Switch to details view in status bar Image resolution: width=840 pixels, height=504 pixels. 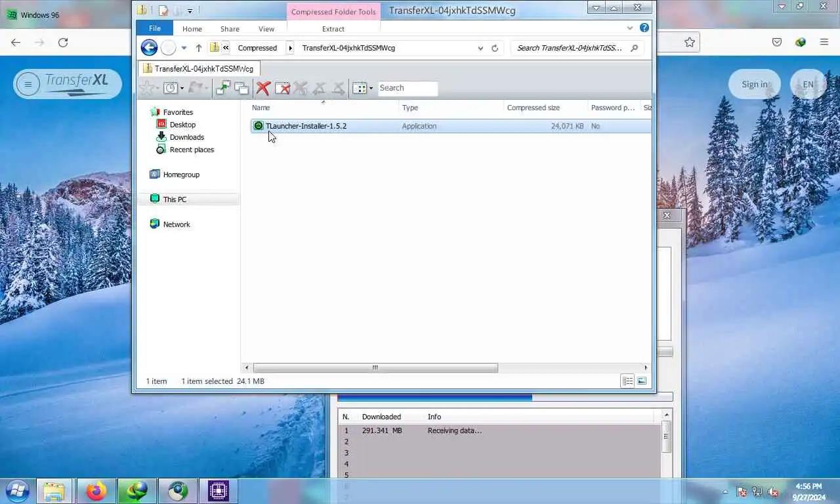(x=627, y=381)
